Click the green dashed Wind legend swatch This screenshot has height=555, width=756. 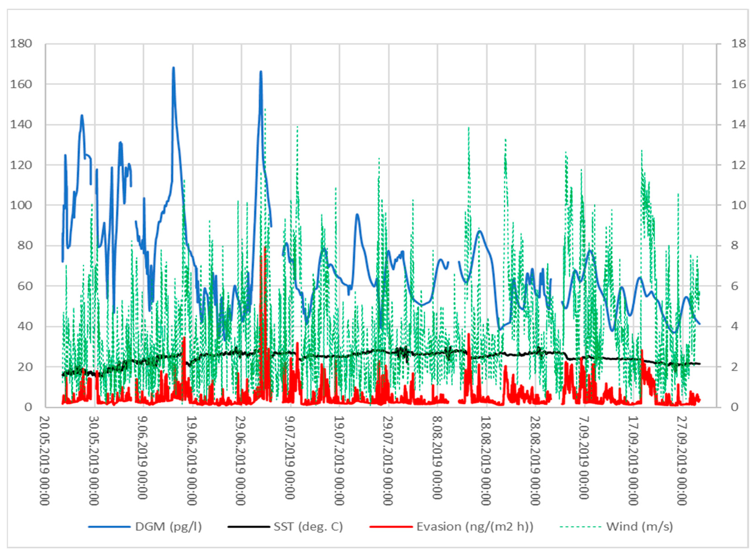point(581,527)
